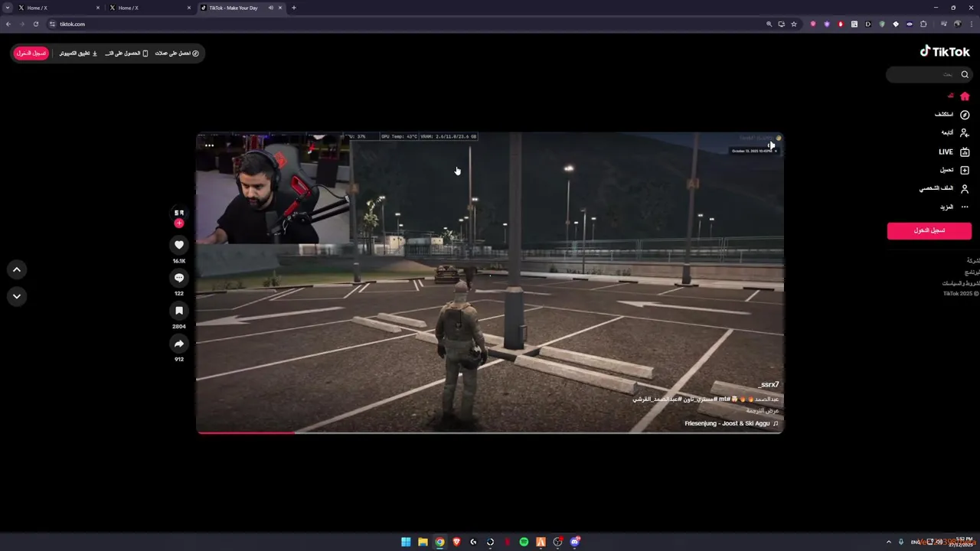The width and height of the screenshot is (980, 551).
Task: Open the video's three-dot options menu
Action: [209, 145]
